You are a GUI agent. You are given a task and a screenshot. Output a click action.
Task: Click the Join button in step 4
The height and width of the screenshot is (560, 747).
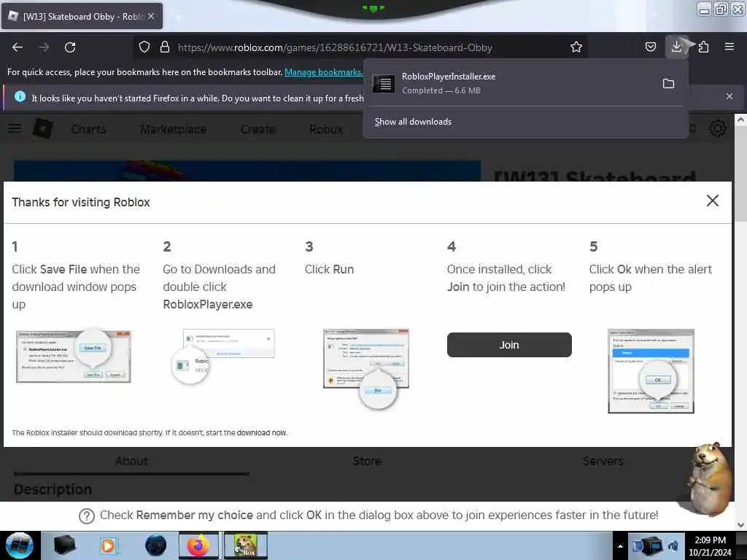(x=509, y=345)
